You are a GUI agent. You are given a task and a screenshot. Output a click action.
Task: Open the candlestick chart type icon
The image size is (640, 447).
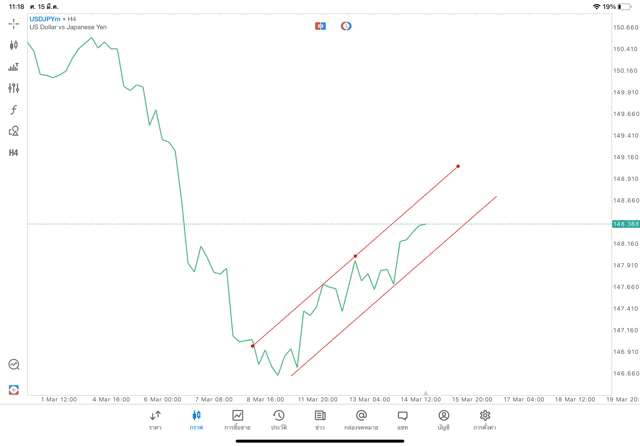tap(14, 45)
